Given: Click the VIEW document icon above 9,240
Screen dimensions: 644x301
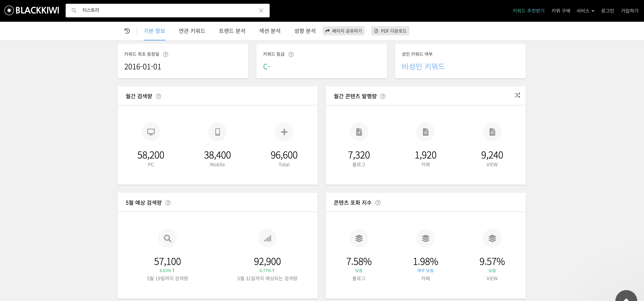Looking at the screenshot, I should [492, 132].
